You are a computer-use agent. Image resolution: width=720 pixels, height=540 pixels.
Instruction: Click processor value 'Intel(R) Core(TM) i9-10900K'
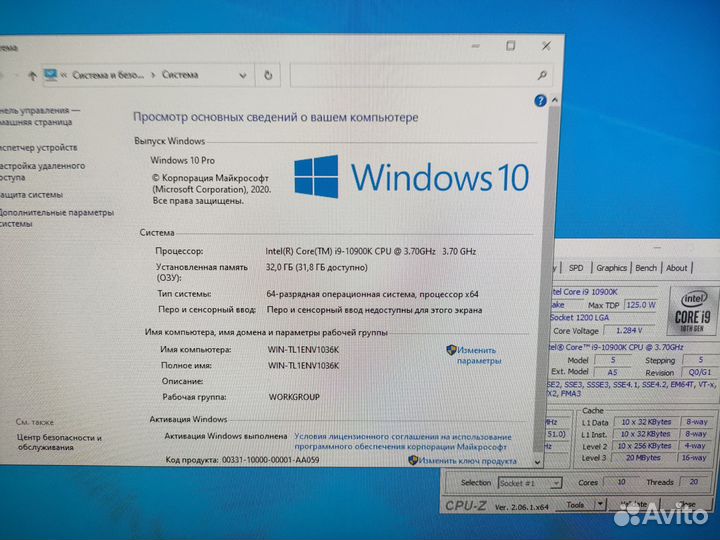point(371,251)
